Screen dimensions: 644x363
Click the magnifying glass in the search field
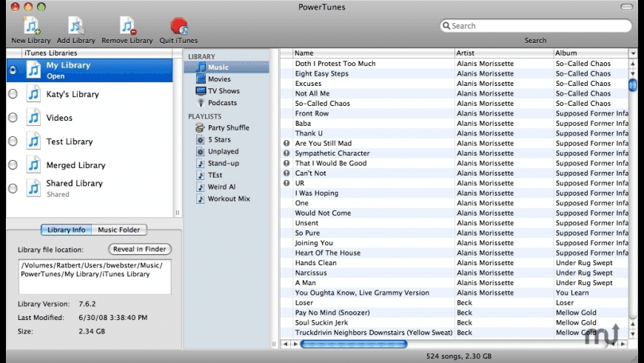[446, 26]
